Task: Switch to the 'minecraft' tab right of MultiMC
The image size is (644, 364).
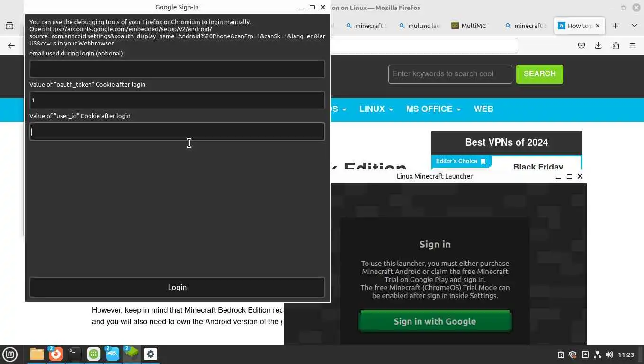Action: point(526,26)
